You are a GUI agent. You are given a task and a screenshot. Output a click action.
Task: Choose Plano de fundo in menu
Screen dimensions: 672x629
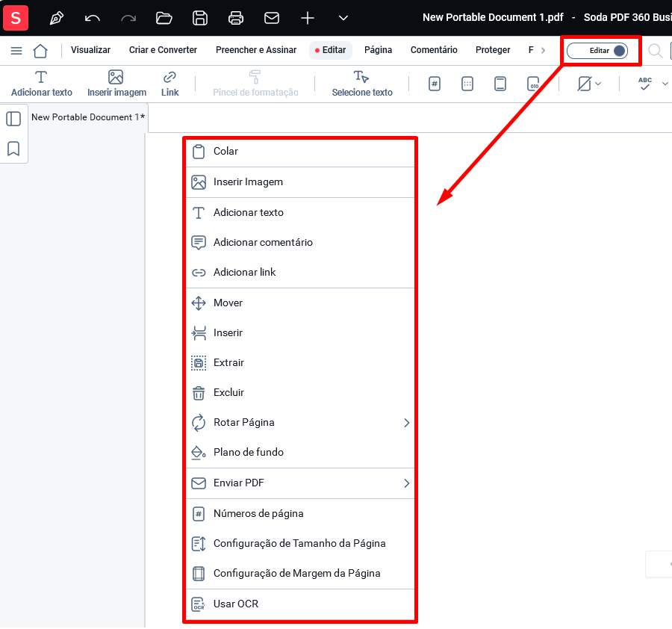[300, 453]
